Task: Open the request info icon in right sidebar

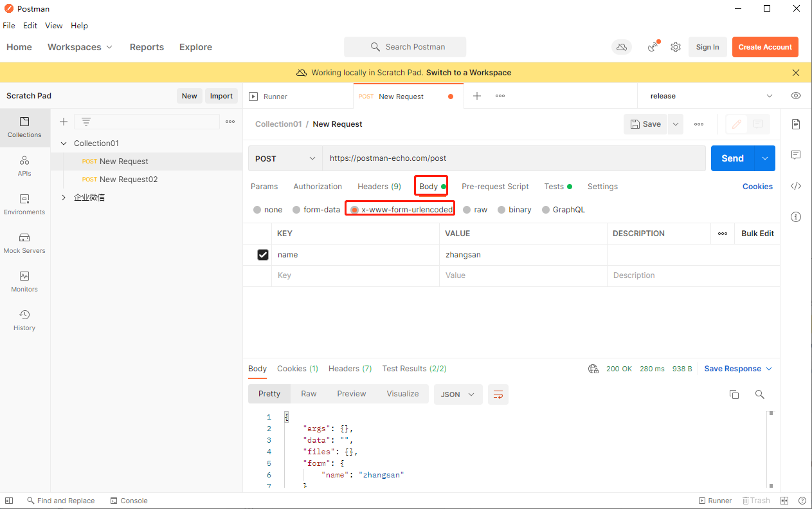Action: pos(796,217)
